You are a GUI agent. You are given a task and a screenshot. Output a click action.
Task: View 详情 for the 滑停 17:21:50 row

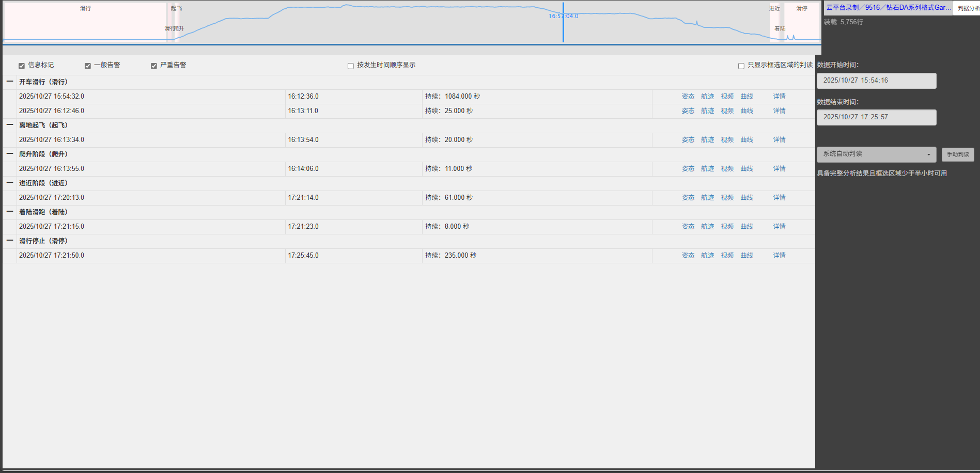(779, 256)
